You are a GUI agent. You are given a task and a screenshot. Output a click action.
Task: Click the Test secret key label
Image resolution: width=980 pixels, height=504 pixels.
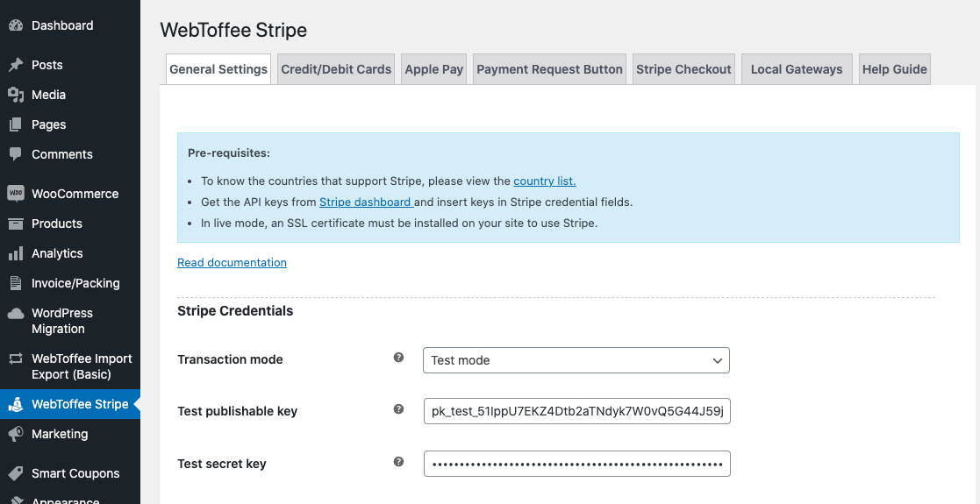click(x=222, y=464)
